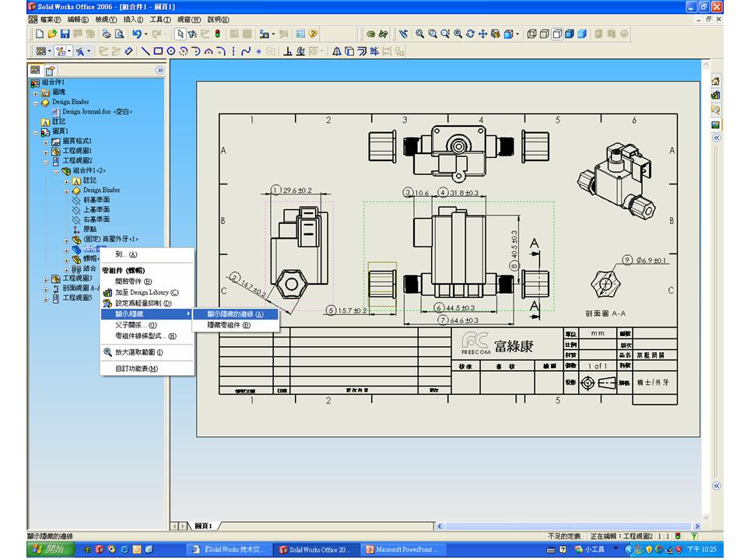Switch display to Wireframe mode
The height and width of the screenshot is (560, 747).
click(531, 33)
